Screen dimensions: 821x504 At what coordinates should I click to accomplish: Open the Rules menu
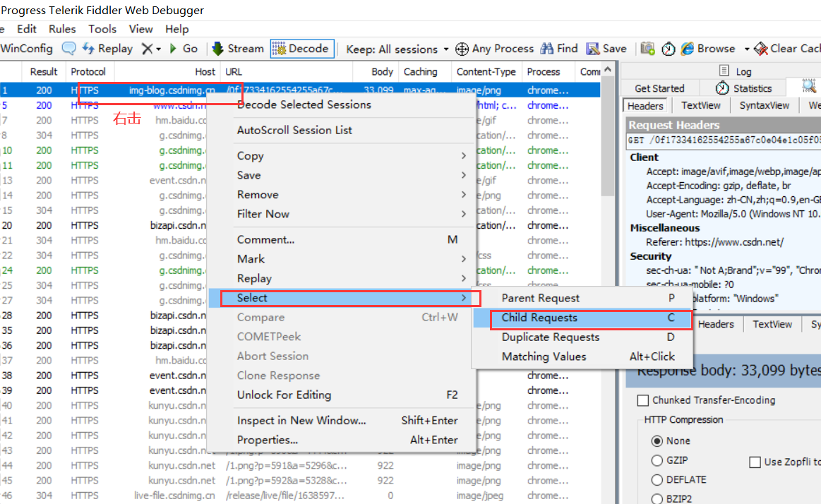point(62,30)
